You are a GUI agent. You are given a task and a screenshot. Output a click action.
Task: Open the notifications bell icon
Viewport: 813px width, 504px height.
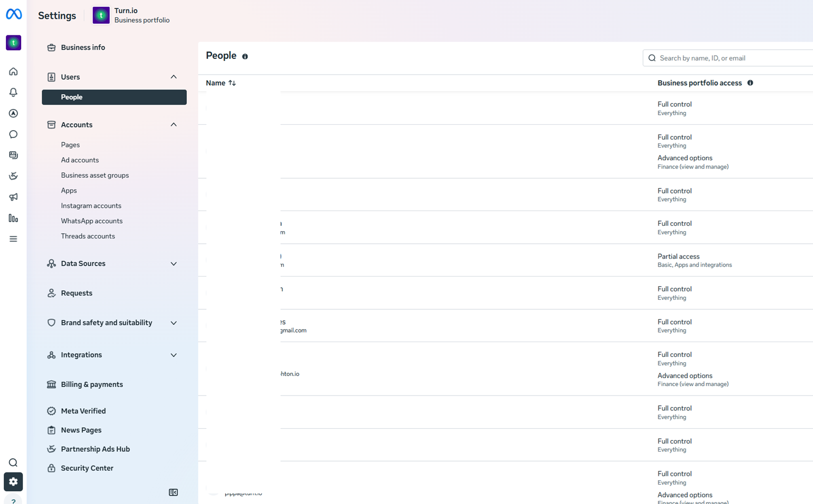click(13, 92)
